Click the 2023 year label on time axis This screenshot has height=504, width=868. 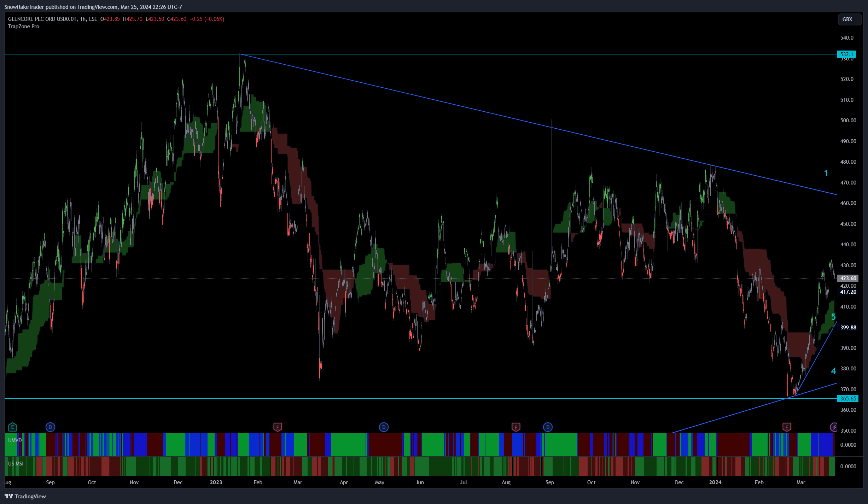(x=216, y=482)
